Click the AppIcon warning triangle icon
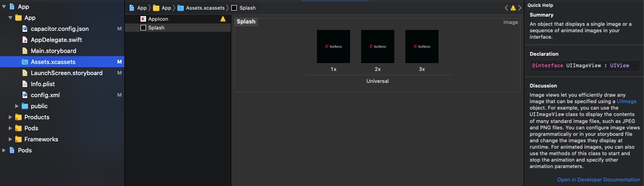Image resolution: width=644 pixels, height=186 pixels. [x=223, y=19]
